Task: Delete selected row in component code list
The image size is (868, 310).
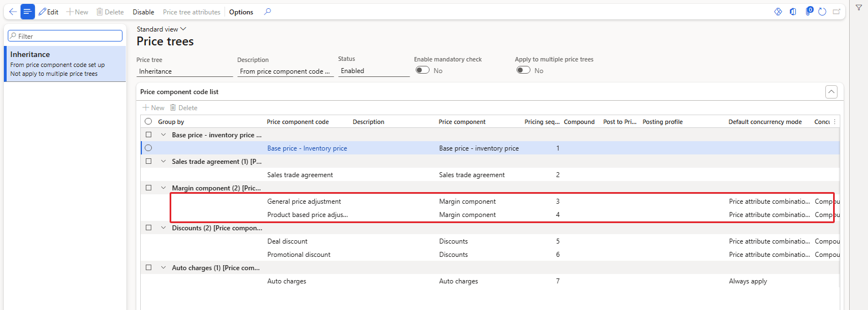Action: pyautogui.click(x=183, y=108)
